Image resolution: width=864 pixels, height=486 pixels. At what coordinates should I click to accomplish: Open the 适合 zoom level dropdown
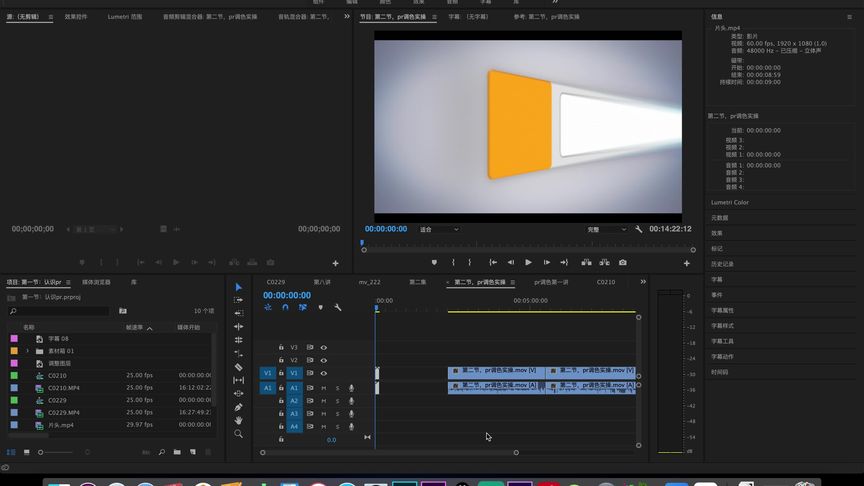click(x=439, y=229)
